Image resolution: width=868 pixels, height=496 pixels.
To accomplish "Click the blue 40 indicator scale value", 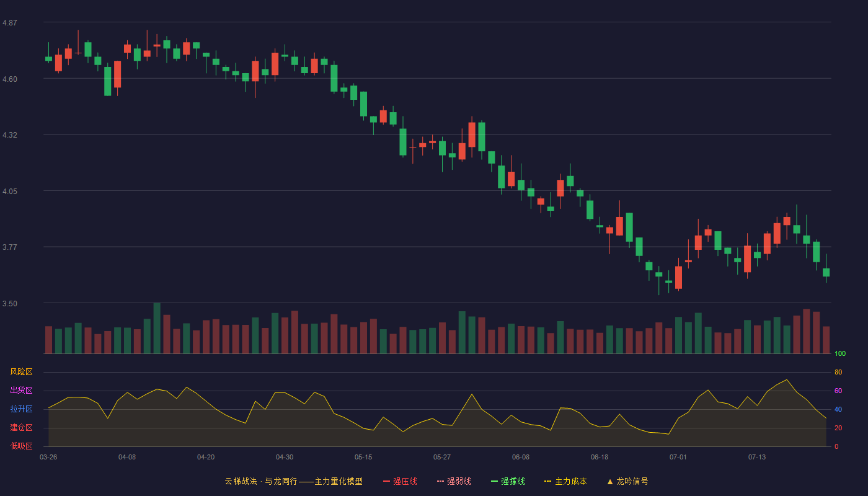I will pos(838,409).
